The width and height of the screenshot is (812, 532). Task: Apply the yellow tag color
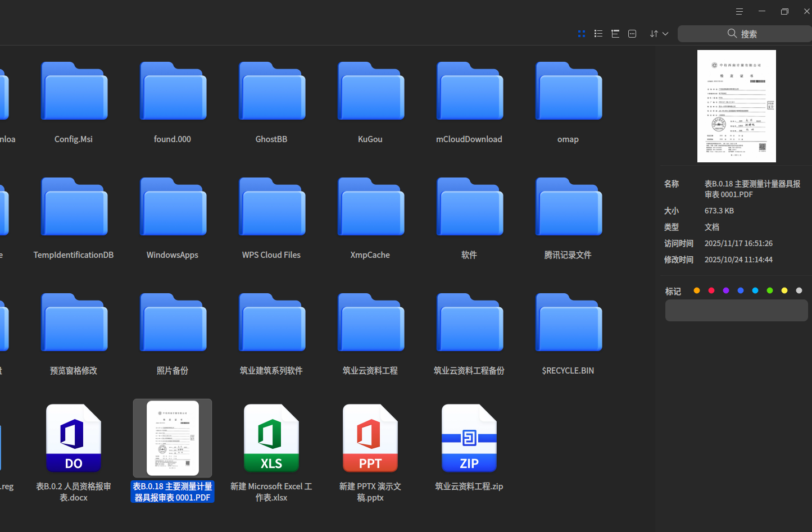784,290
